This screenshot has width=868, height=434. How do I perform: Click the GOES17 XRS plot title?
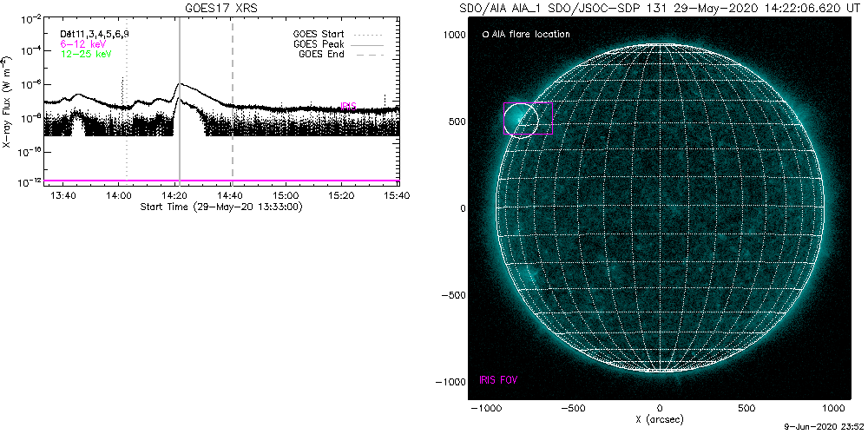(x=221, y=7)
